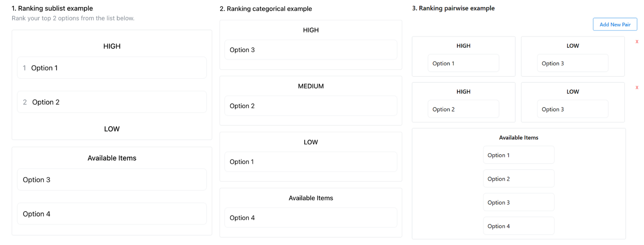Click Option 2 in pairwise Available Items
The image size is (644, 245).
(x=519, y=179)
